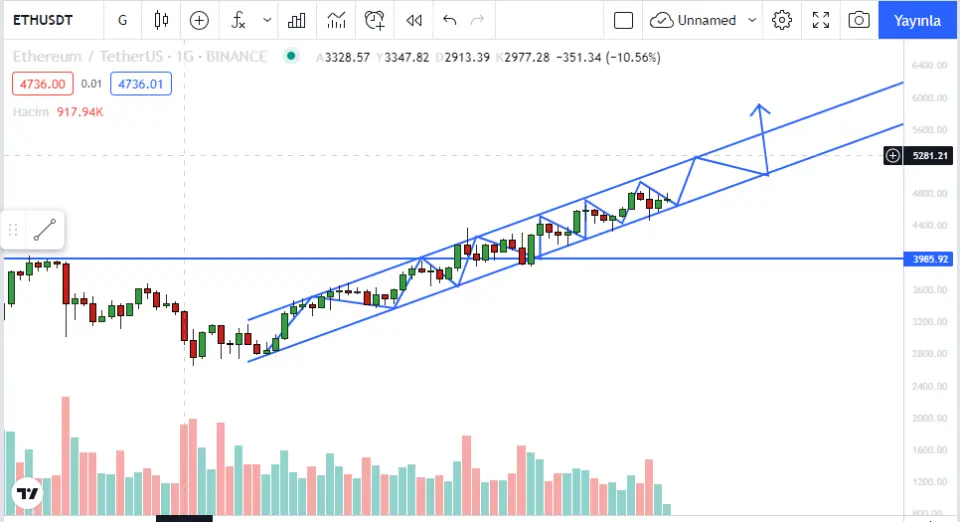Open the layout selection square

pos(624,20)
